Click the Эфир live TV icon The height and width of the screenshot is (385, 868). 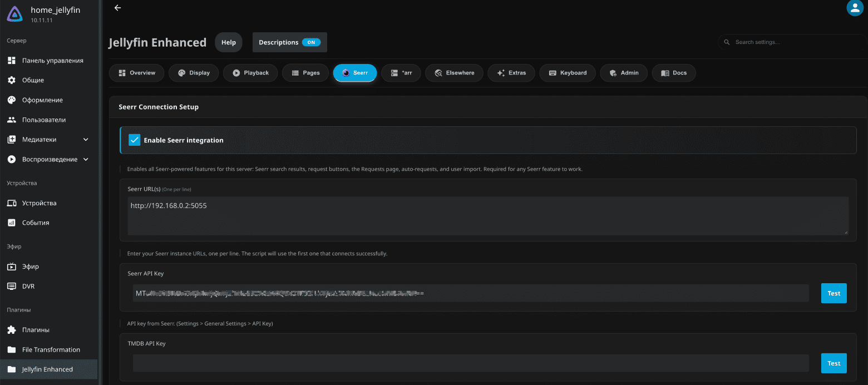[x=12, y=266]
